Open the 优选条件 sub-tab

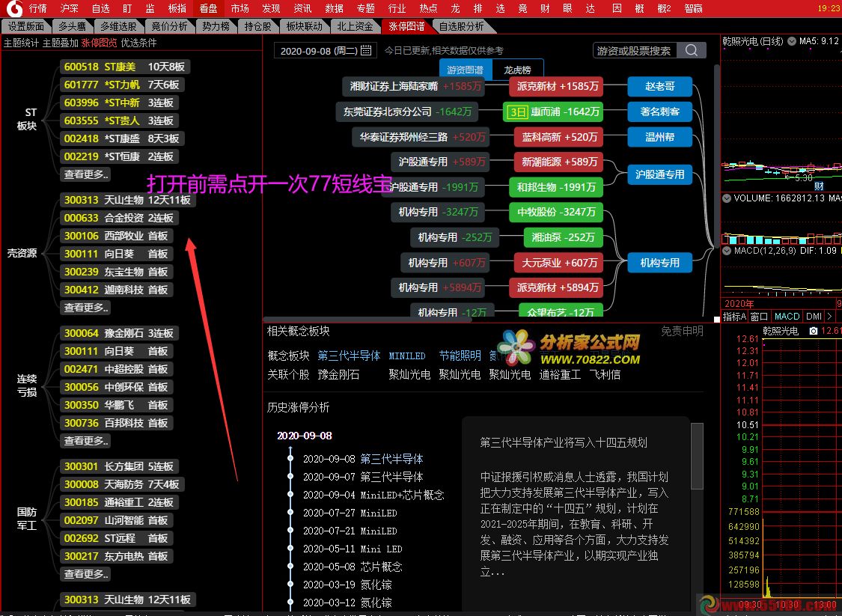tap(138, 43)
